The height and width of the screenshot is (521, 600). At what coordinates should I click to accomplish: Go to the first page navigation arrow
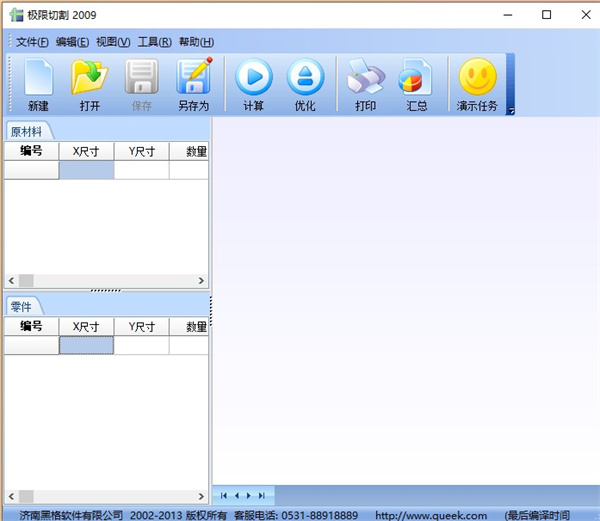(x=224, y=495)
